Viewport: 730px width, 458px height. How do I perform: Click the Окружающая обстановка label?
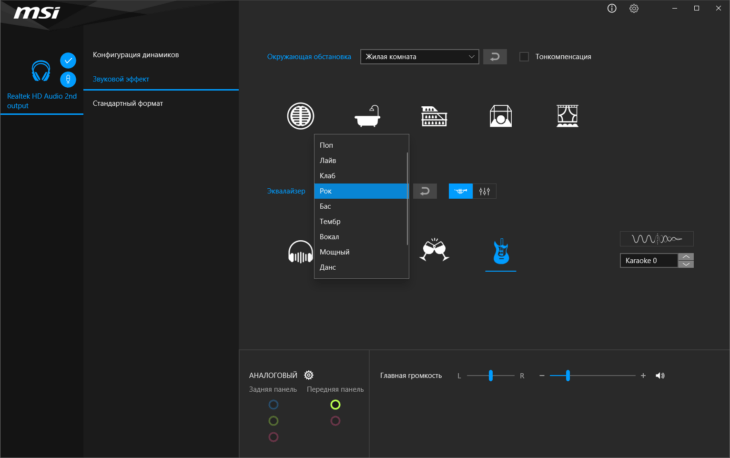click(x=309, y=57)
